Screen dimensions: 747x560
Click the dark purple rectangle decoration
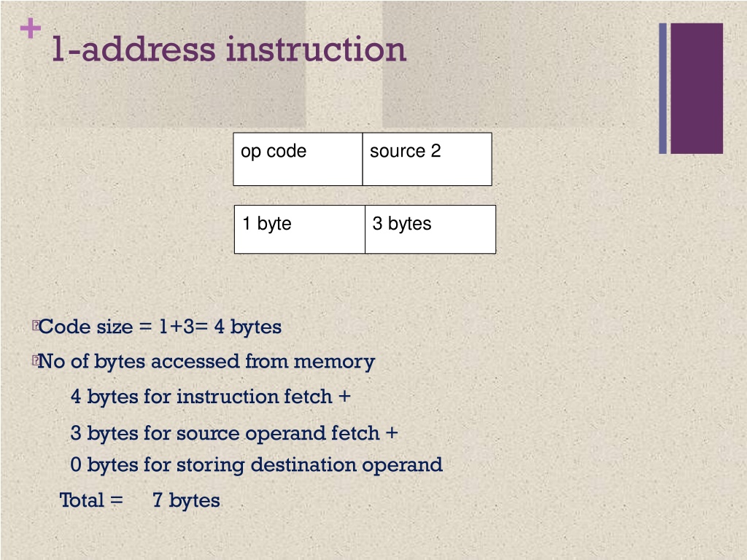[697, 88]
